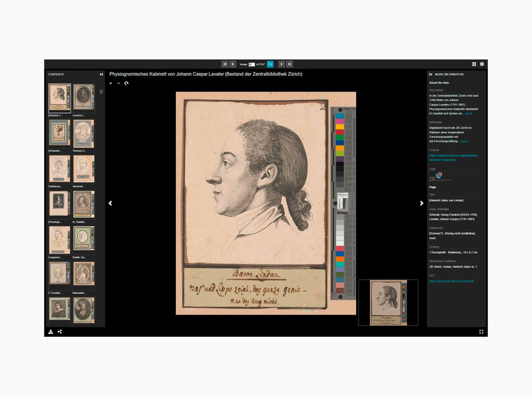The height and width of the screenshot is (399, 532).
Task: Focus the image number input field
Action: (x=252, y=64)
